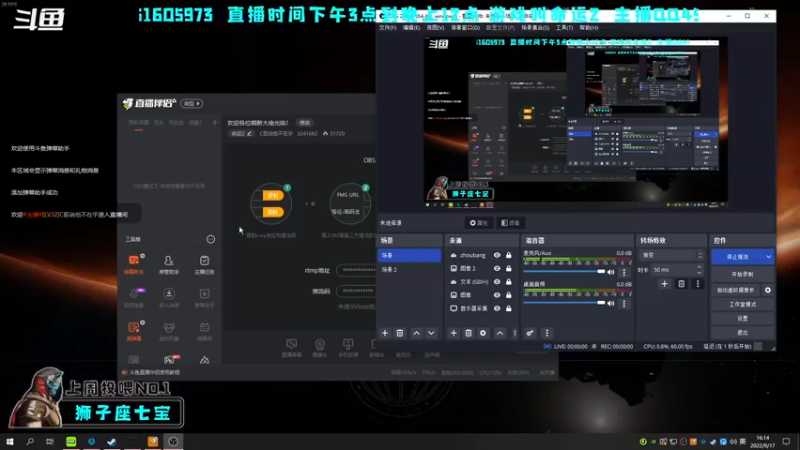Click the 退出 button in OBS controls
Viewport: 800px width, 450px height.
(742, 333)
